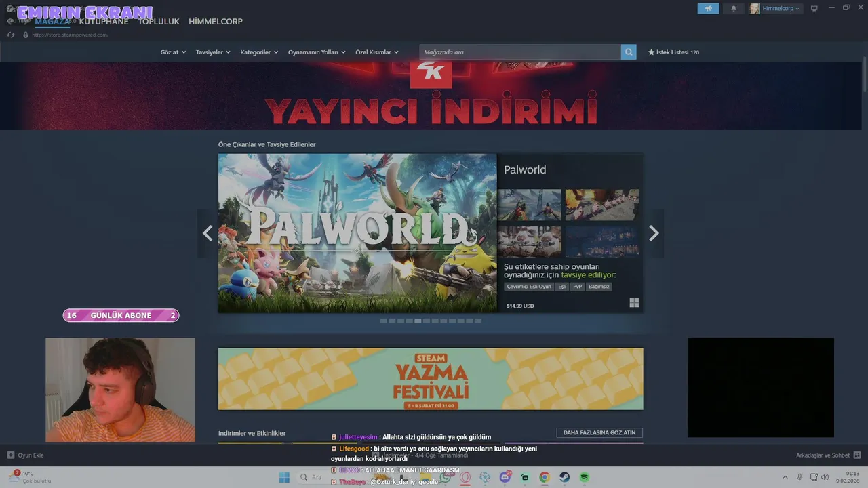Open the notifications bell

click(733, 9)
